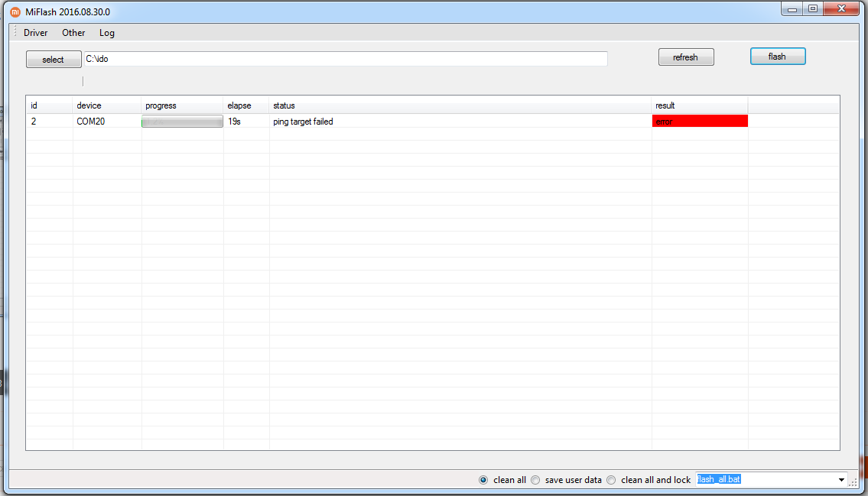Click the flash button

[778, 57]
